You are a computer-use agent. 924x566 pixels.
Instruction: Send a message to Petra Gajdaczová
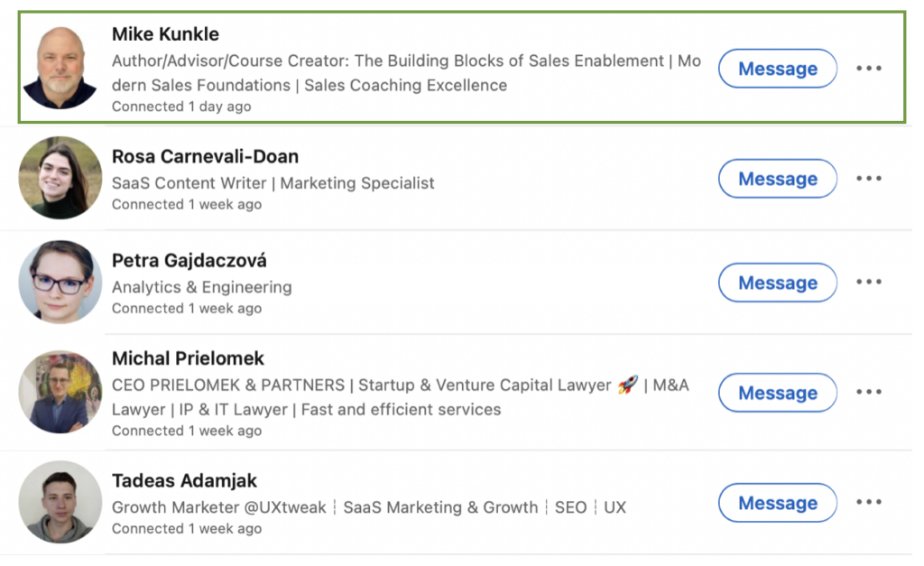click(x=777, y=283)
